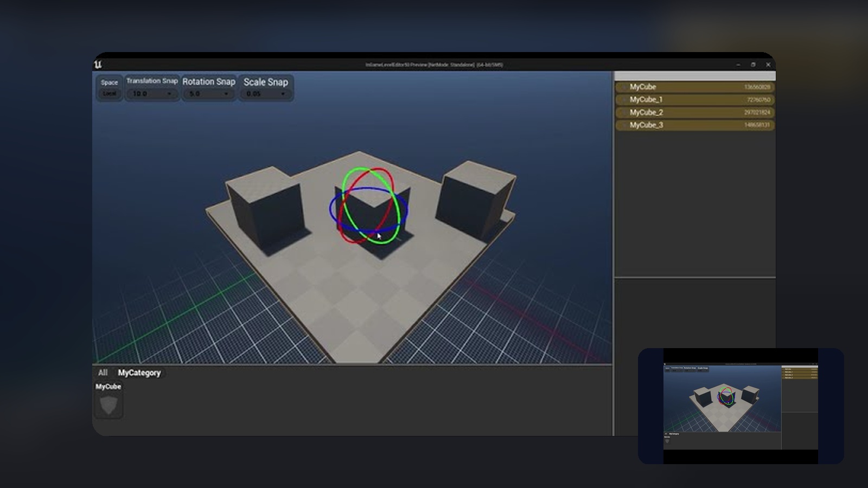Open the Rotation Snap value dropdown
Screen dimensions: 868x488
pos(226,92)
